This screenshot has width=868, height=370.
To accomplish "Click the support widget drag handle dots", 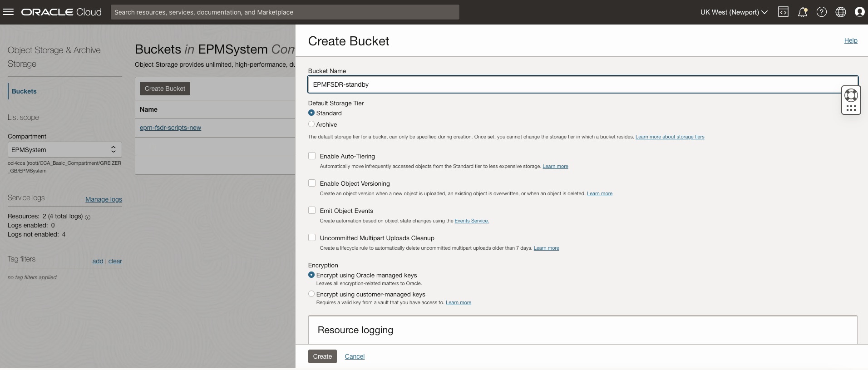I will pyautogui.click(x=851, y=108).
